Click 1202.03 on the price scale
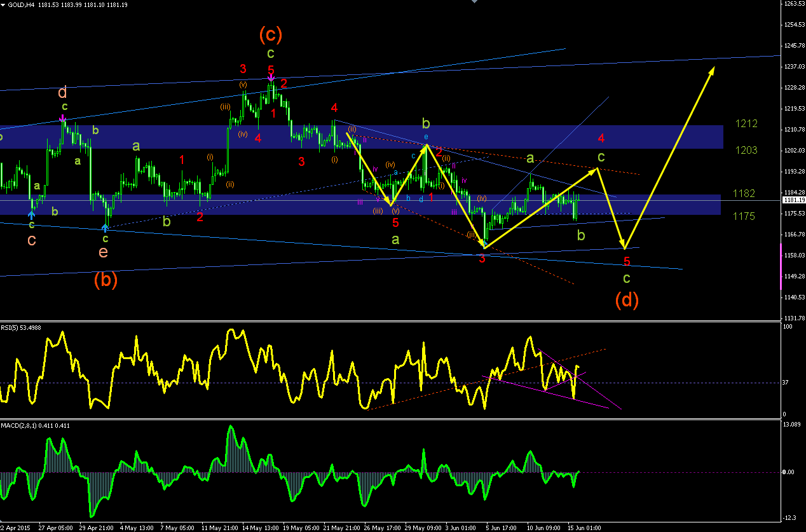This screenshot has height=532, width=806. [793, 151]
